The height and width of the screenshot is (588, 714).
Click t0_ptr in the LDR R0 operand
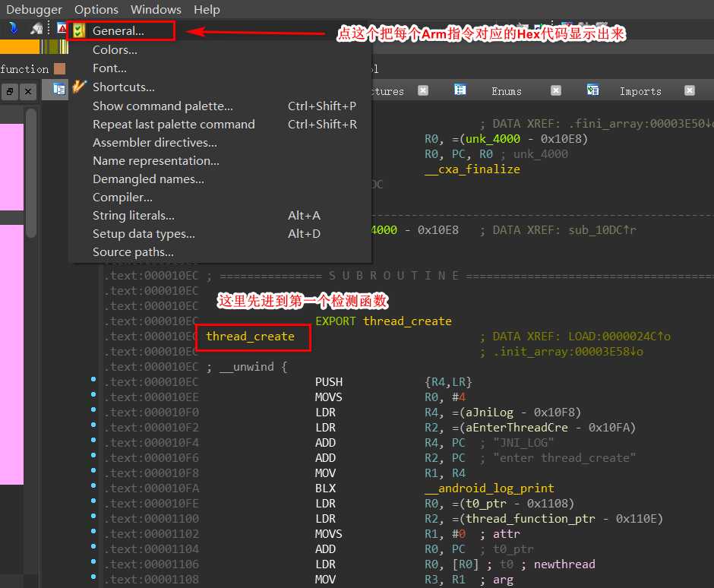[486, 503]
